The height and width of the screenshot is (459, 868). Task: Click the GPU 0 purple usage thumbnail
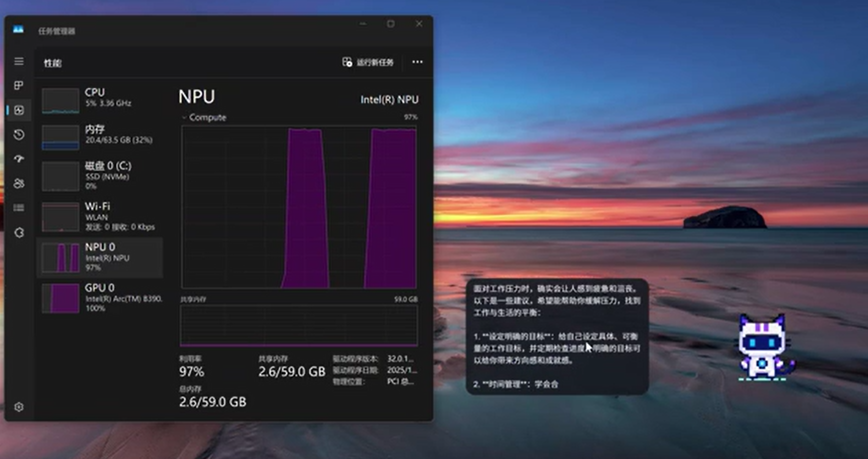pyautogui.click(x=61, y=298)
